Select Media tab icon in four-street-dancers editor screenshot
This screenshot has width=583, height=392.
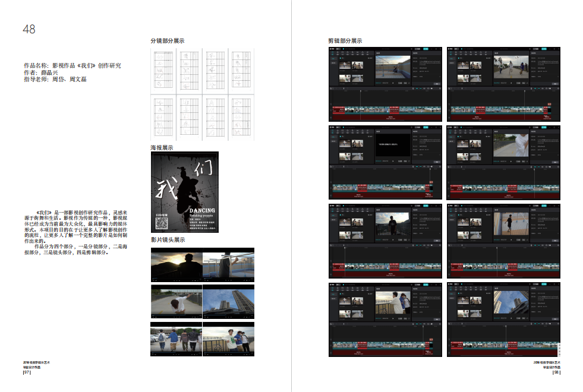pyautogui.click(x=450, y=53)
